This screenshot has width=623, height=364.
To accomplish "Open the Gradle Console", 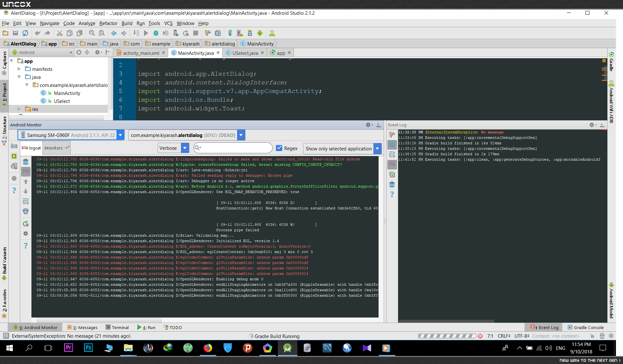I will coord(585,327).
